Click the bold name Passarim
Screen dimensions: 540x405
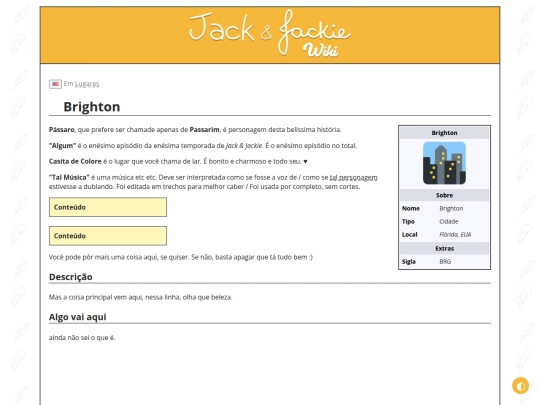[204, 129]
